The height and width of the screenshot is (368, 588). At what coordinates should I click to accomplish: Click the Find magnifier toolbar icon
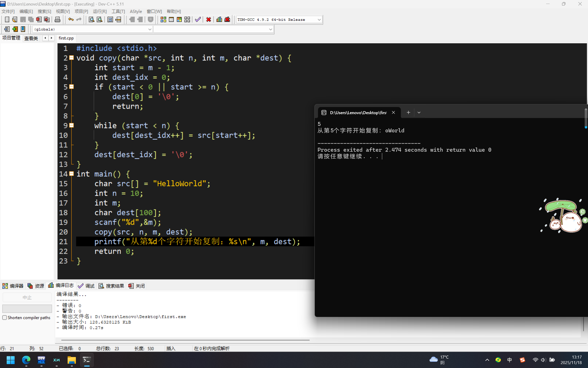coord(92,20)
